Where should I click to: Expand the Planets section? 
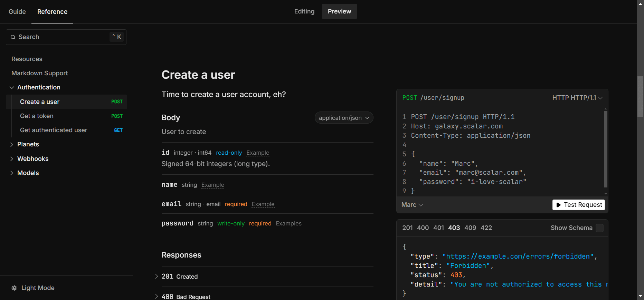[x=12, y=144]
